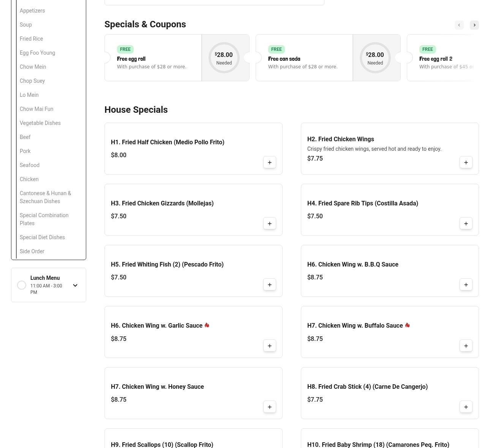Add H2 Fried Chicken Wings to order
Screen dimensions: 490x448
[x=466, y=162]
